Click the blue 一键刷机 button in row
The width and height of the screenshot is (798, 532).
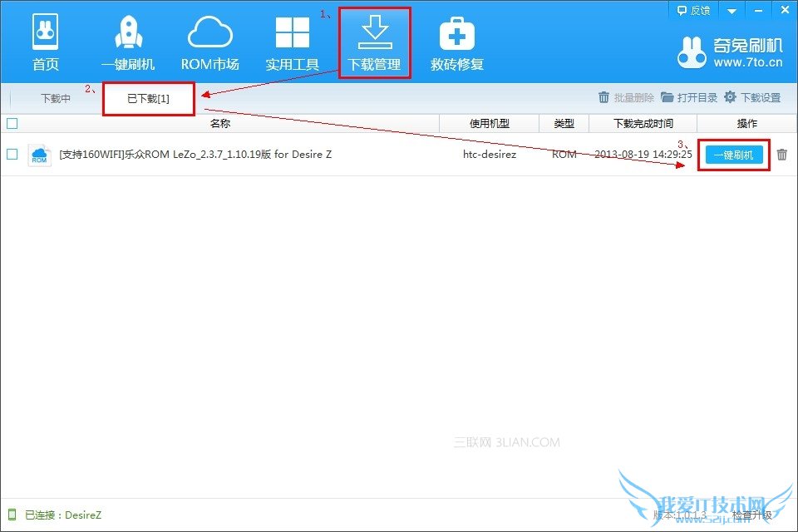pyautogui.click(x=734, y=155)
